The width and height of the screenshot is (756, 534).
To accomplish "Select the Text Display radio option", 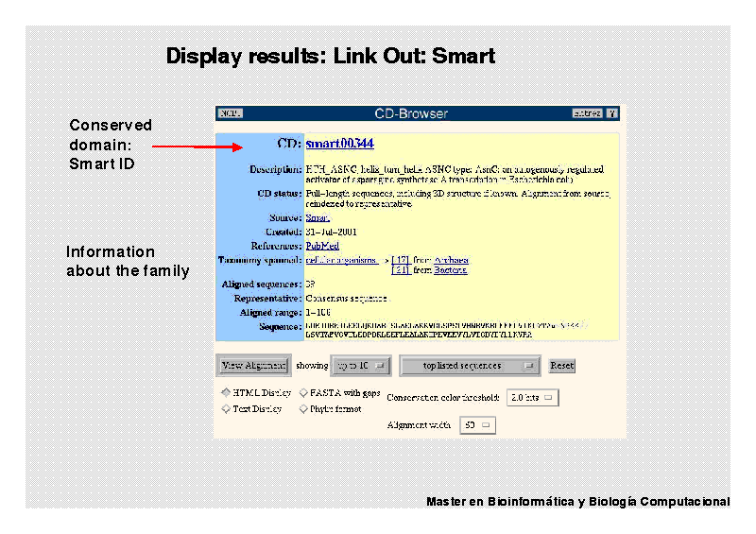I will (x=226, y=409).
